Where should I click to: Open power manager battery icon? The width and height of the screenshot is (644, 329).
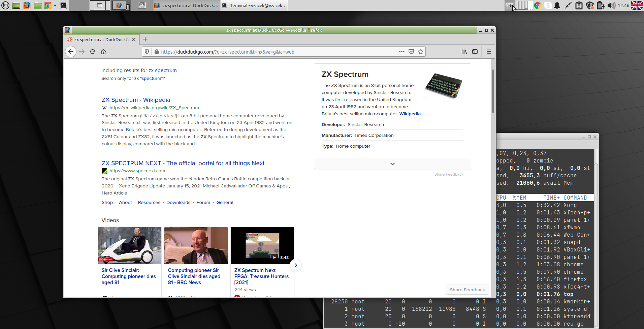[600, 5]
